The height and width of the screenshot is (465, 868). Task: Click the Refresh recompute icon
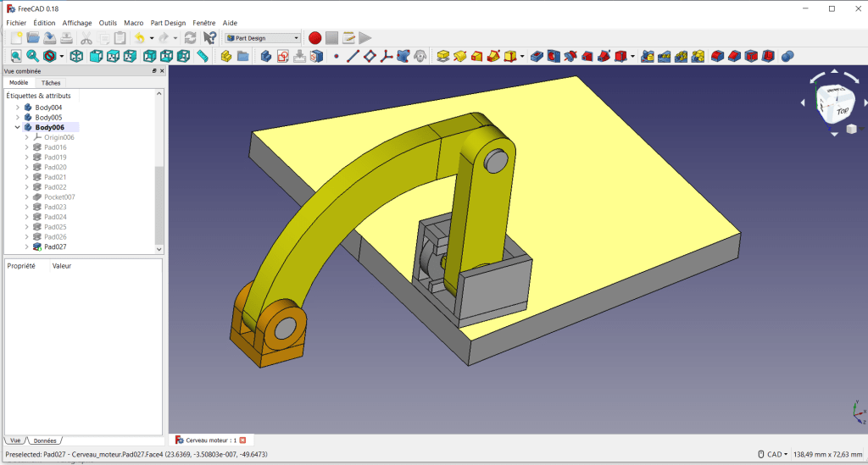coord(190,38)
